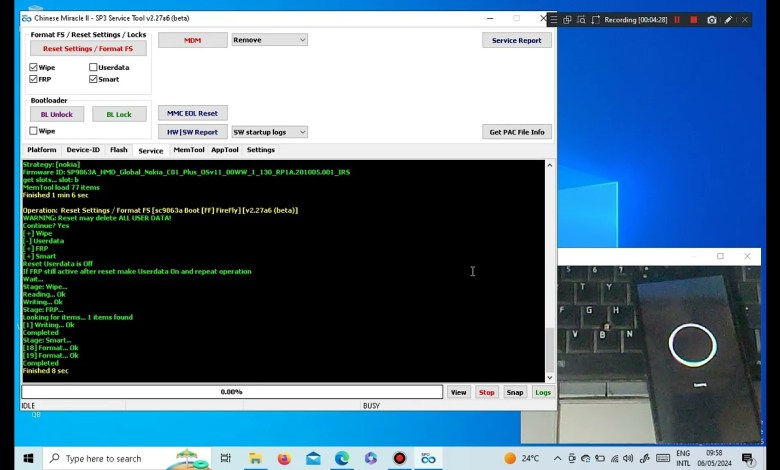Open the red screen recorder taskbar icon
The width and height of the screenshot is (780, 470).
(x=399, y=458)
